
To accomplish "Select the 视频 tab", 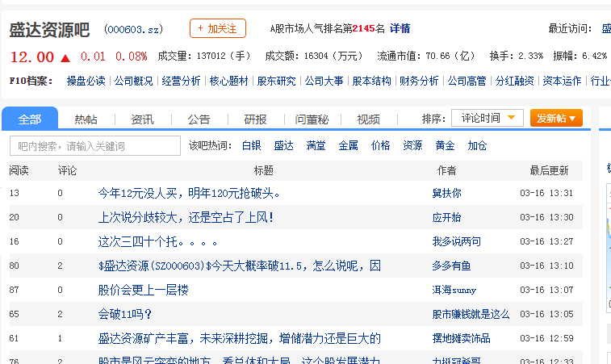I will (x=368, y=119).
